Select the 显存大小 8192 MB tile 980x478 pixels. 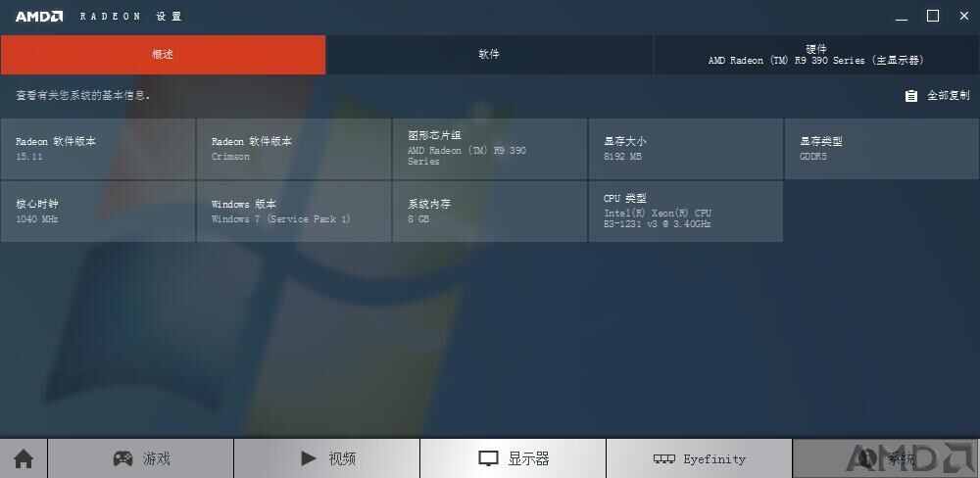coord(686,149)
